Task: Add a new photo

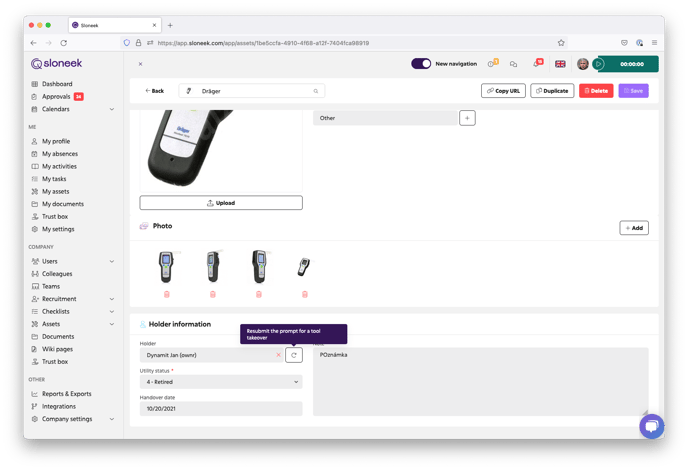Action: (634, 228)
